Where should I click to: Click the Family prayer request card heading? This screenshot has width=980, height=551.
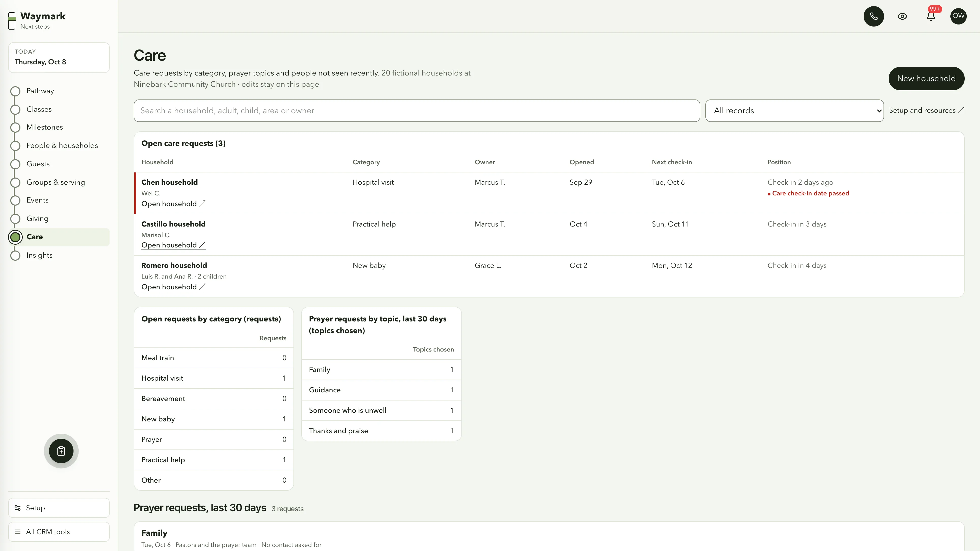tap(154, 533)
